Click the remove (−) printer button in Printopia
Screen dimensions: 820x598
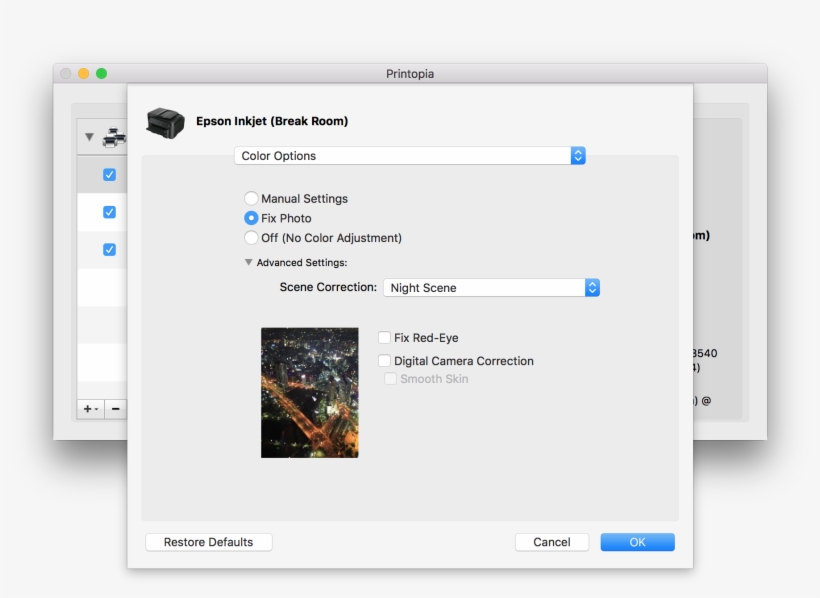(116, 409)
